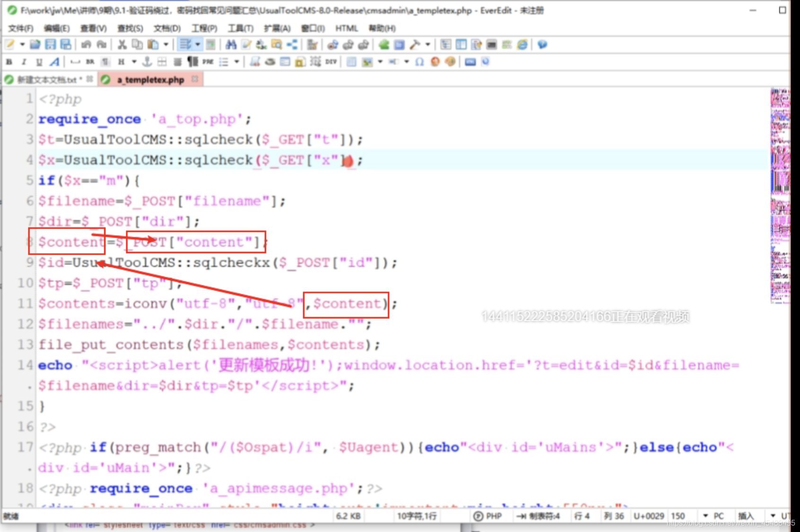This screenshot has width=800, height=532.
Task: Open the 帮助(H) menu
Action: (x=382, y=28)
